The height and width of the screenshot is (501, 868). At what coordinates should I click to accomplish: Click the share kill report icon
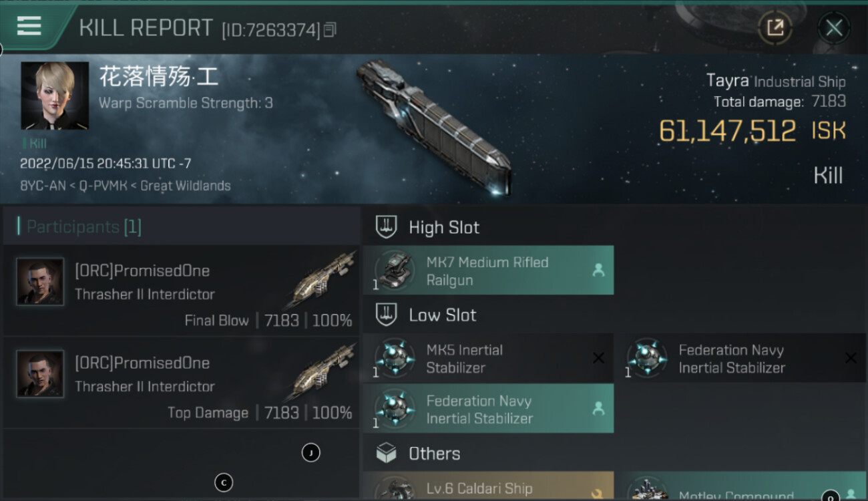tap(775, 28)
